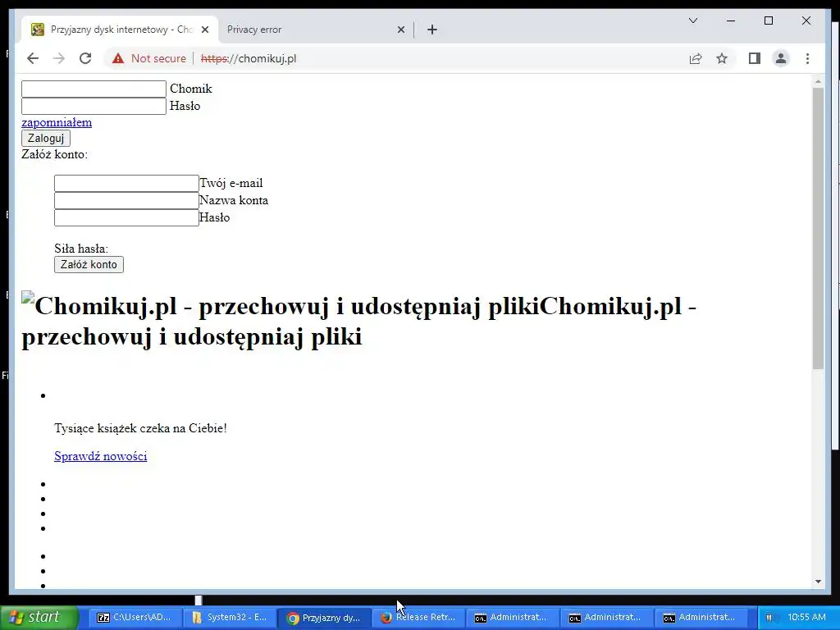Open the Windows start button

click(x=39, y=617)
